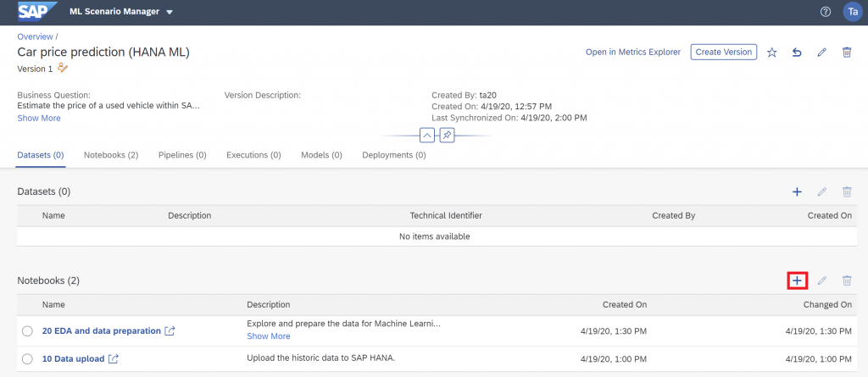
Task: Pin the header with pushpin button
Action: click(x=448, y=135)
